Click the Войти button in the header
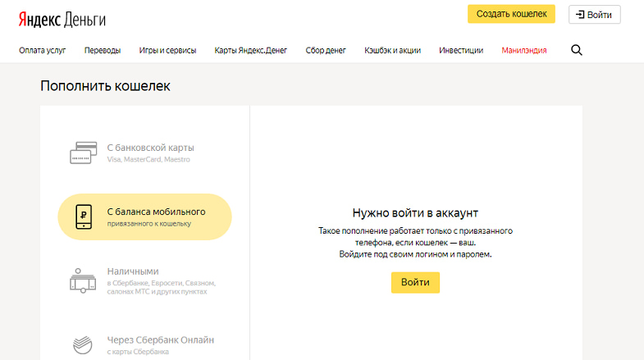The height and width of the screenshot is (360, 644). tap(594, 15)
